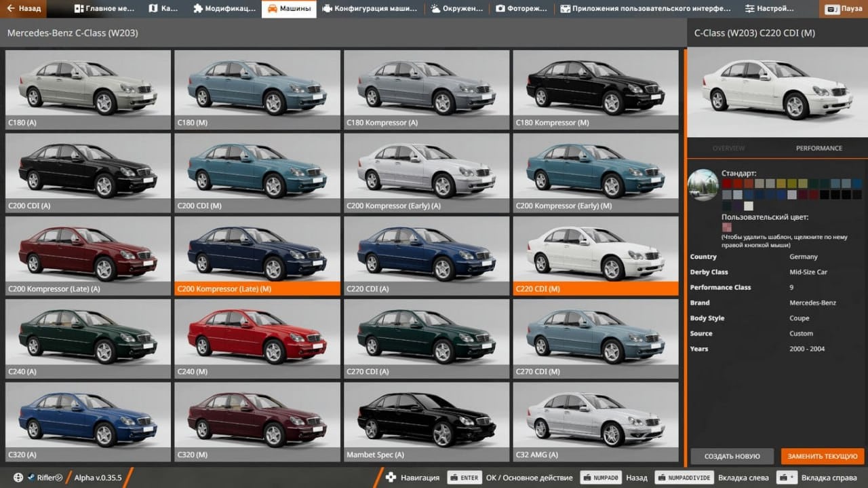Open Фоторежим camera icon tab

click(500, 9)
